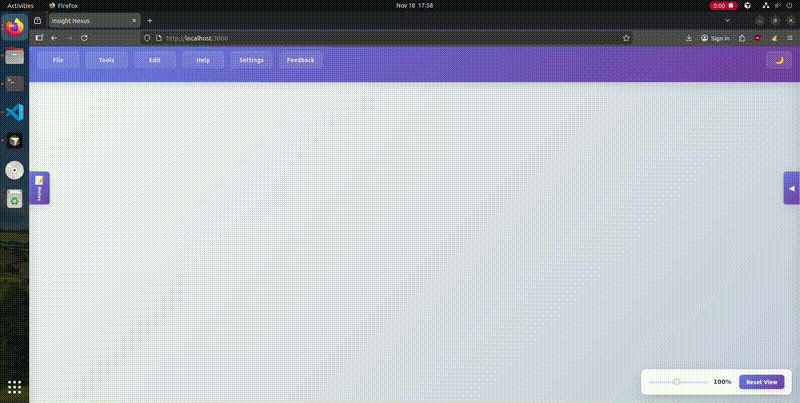Image resolution: width=800 pixels, height=403 pixels.
Task: Open the Tools menu
Action: [x=107, y=60]
